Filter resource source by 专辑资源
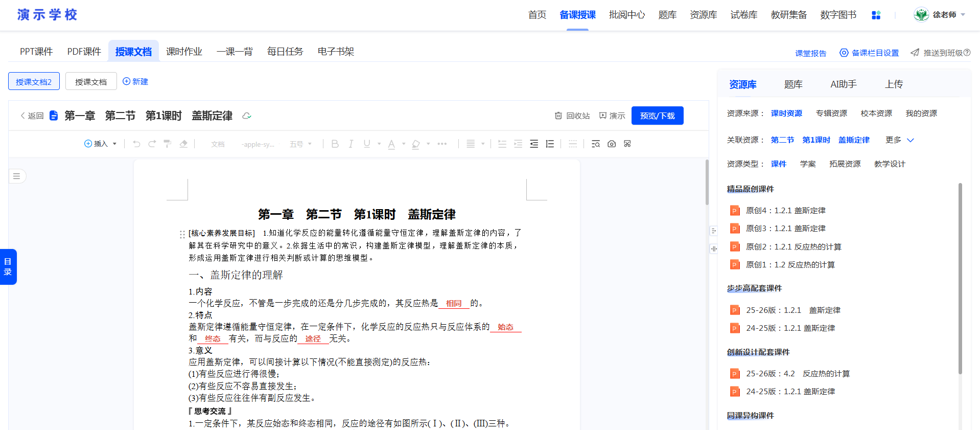The width and height of the screenshot is (980, 430). pos(831,113)
